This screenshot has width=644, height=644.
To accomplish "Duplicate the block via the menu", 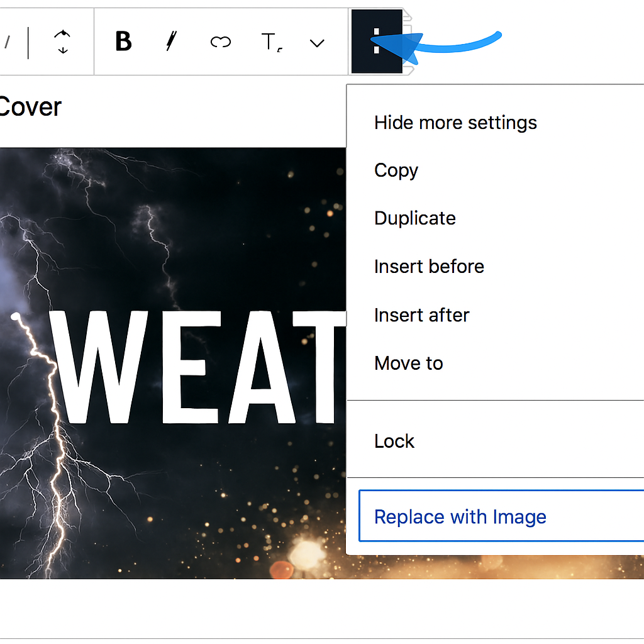I will (415, 218).
